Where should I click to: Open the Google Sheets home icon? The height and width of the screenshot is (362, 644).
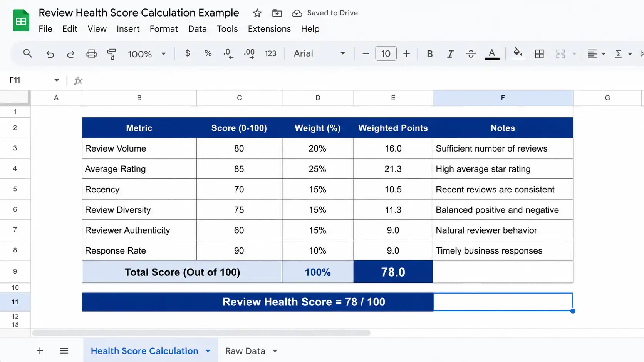point(21,20)
